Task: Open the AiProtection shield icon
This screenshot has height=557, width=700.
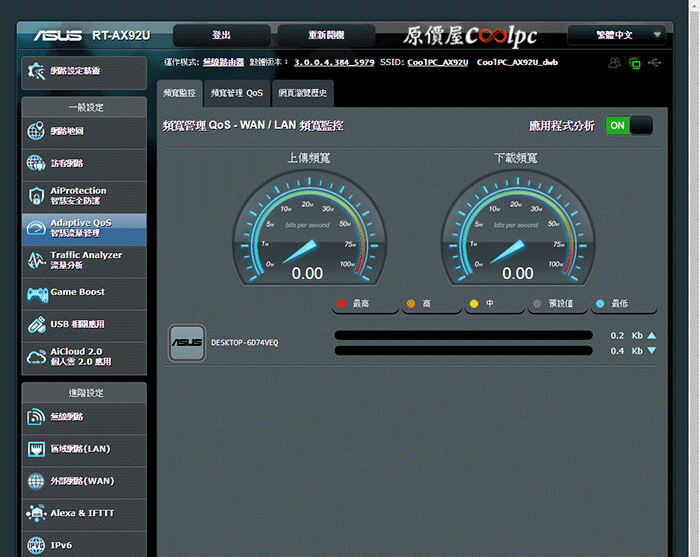Action: (x=36, y=195)
